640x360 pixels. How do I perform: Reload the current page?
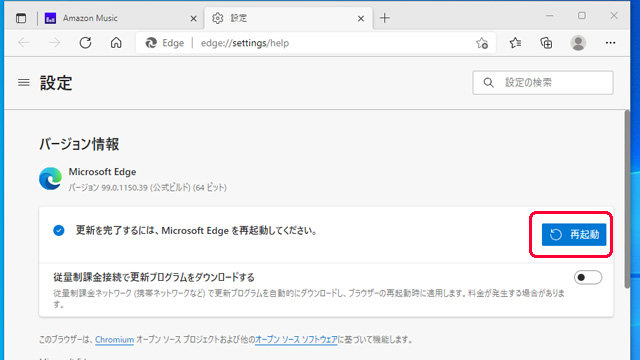pyautogui.click(x=85, y=42)
